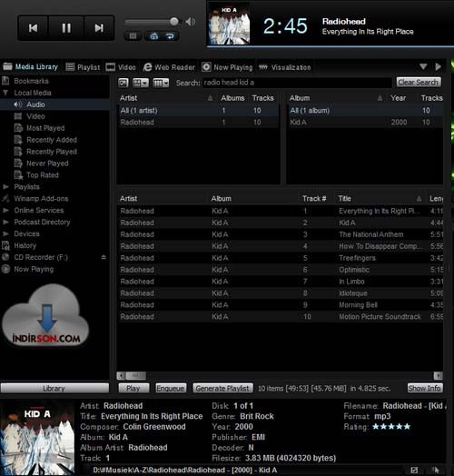Open the Never Played view

47,164
